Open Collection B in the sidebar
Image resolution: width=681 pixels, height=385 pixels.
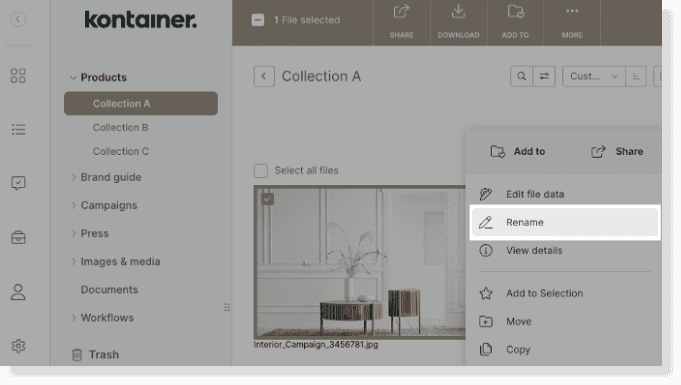[120, 127]
